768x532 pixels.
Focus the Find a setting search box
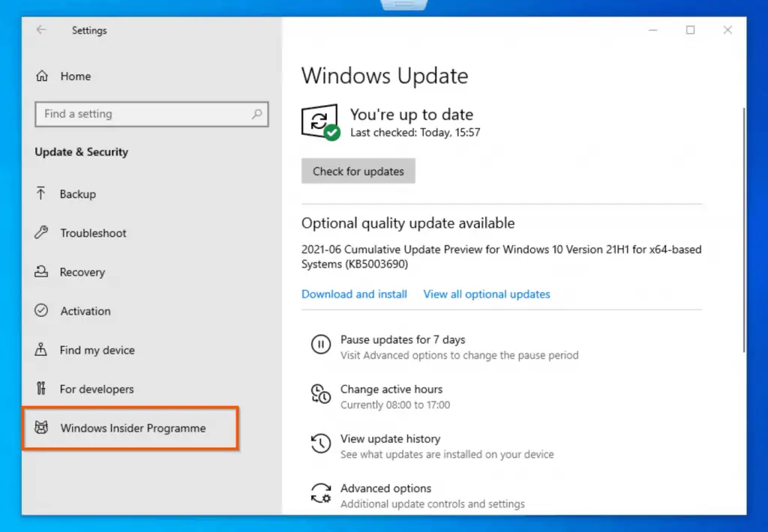pos(151,114)
